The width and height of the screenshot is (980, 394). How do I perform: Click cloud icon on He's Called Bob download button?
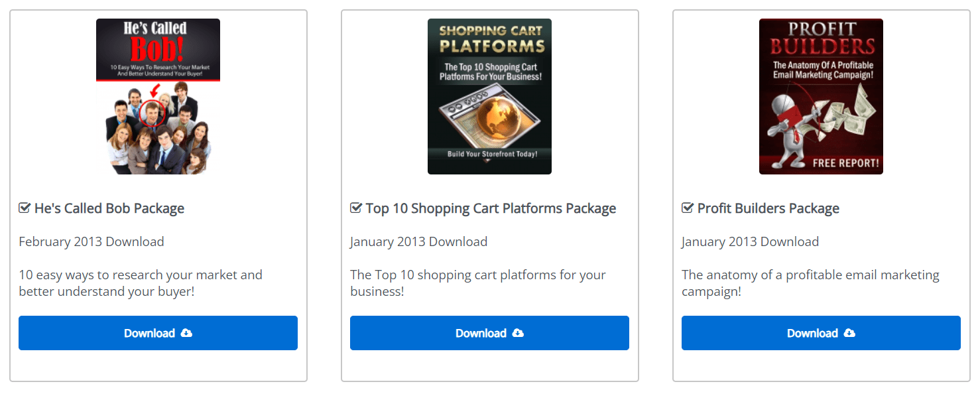[186, 333]
